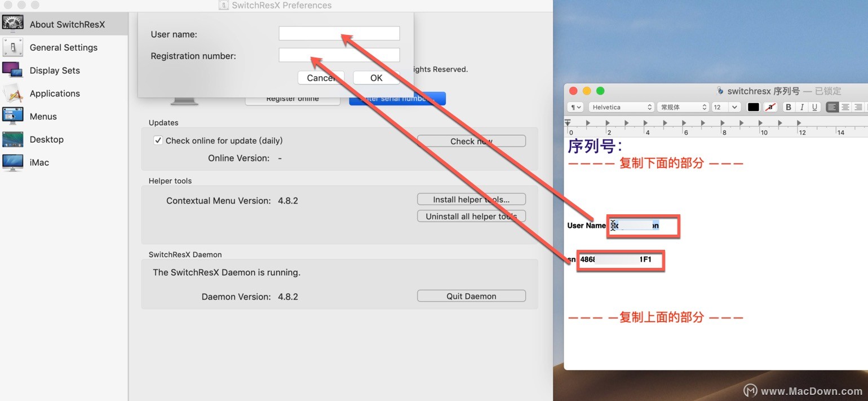Click the Quit Daemon button
The image size is (868, 401).
point(471,296)
